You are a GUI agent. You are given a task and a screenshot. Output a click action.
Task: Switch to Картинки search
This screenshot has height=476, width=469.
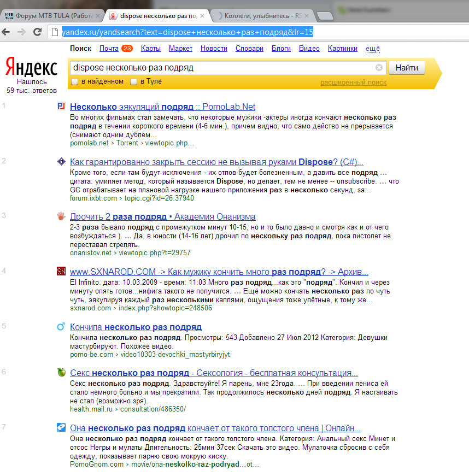tap(343, 49)
